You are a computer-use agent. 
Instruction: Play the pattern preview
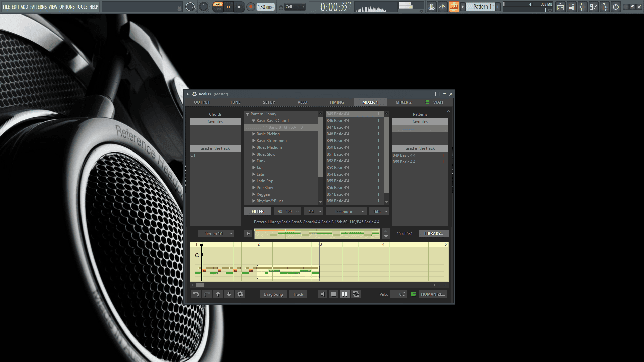(x=248, y=234)
